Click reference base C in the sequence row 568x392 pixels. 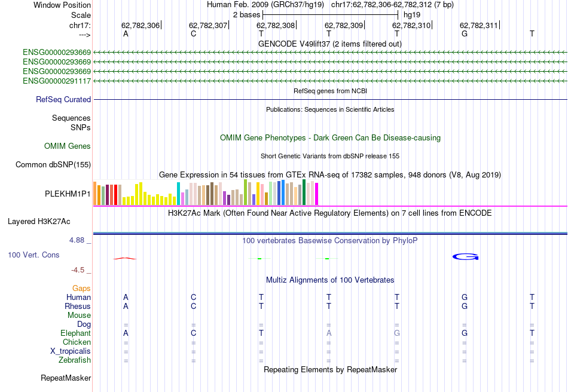click(x=194, y=33)
